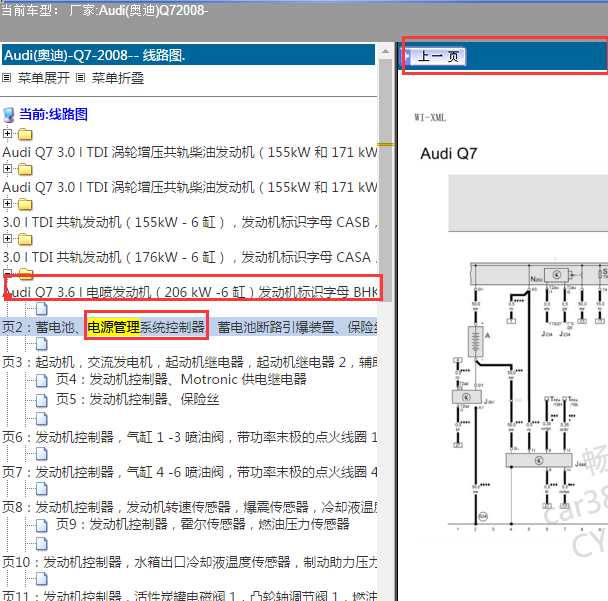
Task: Click 菜单折叠 to collapse all menus
Action: click(x=117, y=78)
